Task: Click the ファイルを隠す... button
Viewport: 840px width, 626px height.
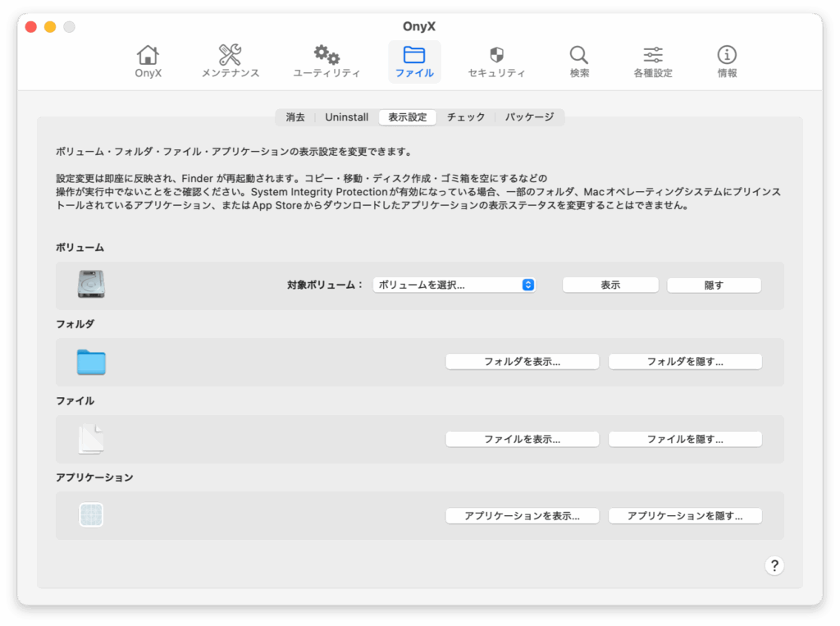Action: coord(685,439)
